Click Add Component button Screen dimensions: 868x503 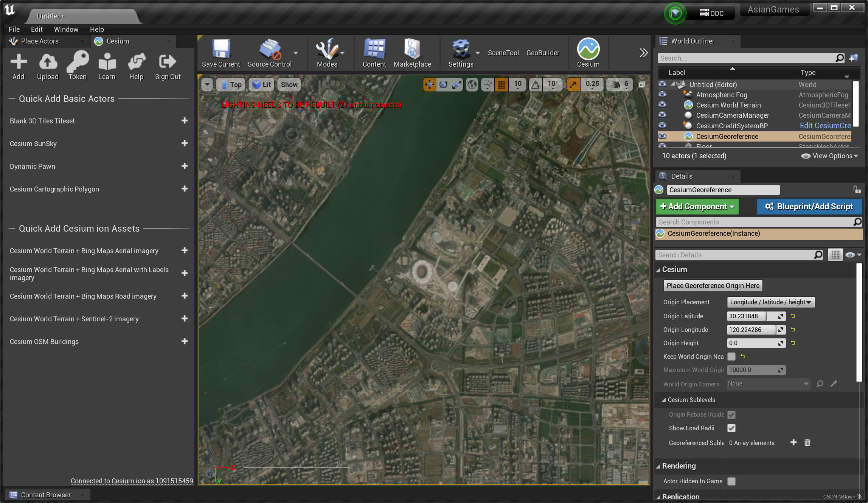tap(697, 207)
